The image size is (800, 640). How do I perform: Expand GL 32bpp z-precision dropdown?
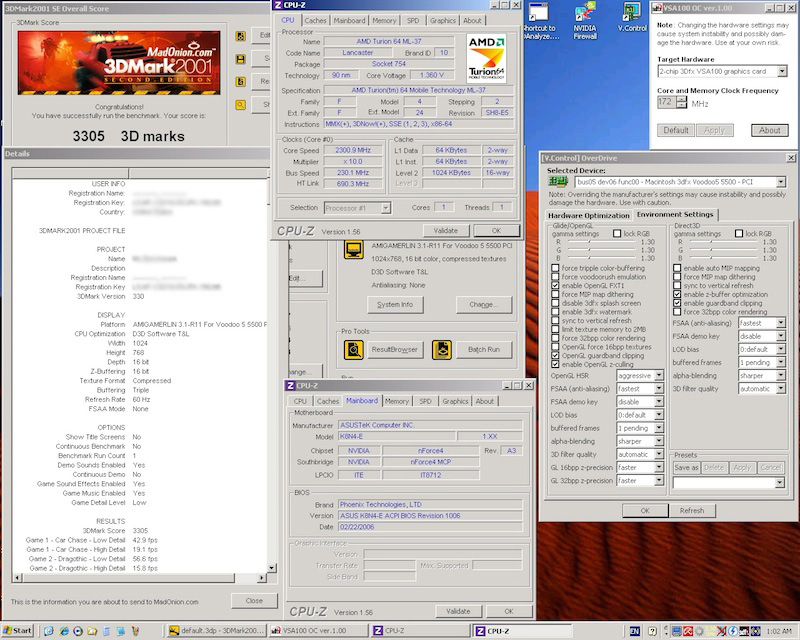(x=659, y=480)
